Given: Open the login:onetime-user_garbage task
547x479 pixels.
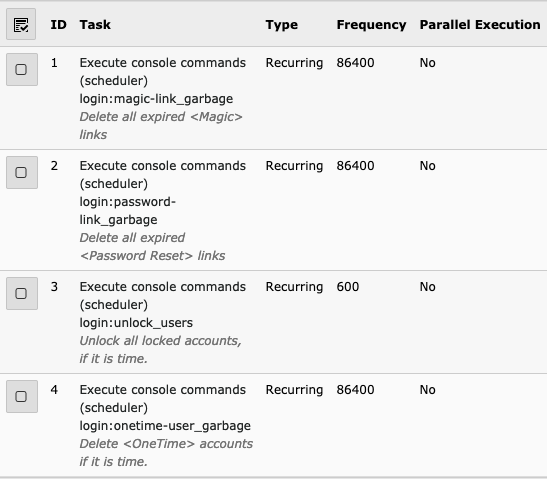Looking at the screenshot, I should pos(165,426).
